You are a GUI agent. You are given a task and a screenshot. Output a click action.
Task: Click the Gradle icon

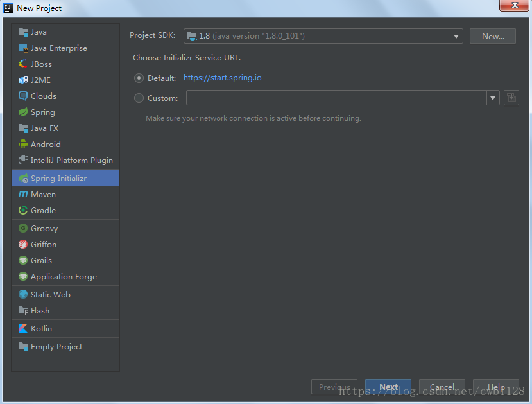point(23,210)
